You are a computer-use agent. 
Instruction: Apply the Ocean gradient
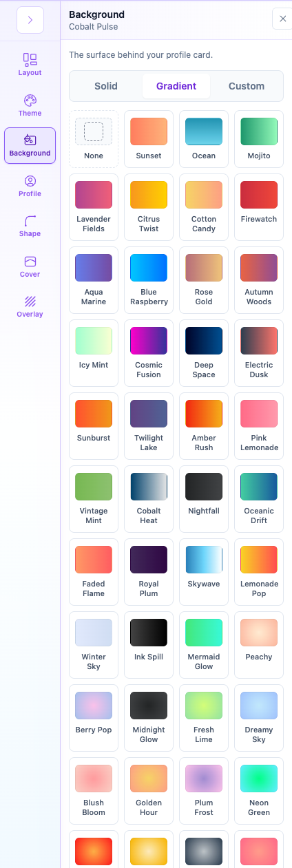click(204, 139)
